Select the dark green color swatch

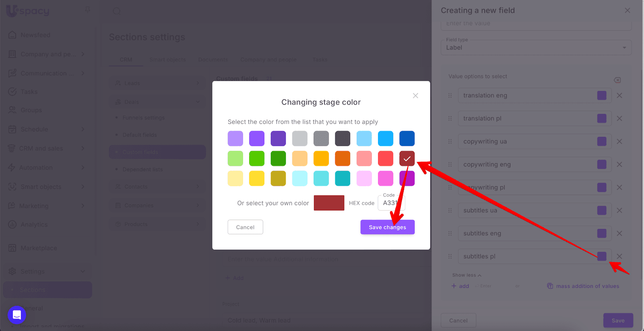point(278,159)
